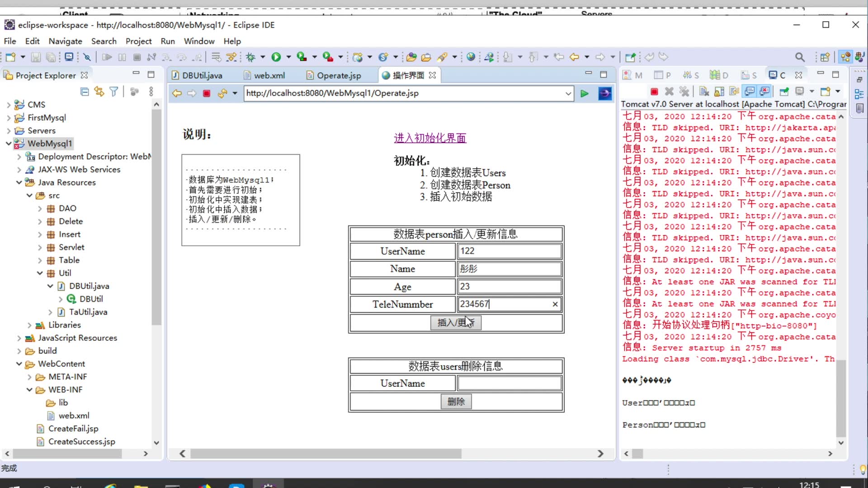
Task: Switch to the Operate.jsp editor tab
Action: coord(338,75)
